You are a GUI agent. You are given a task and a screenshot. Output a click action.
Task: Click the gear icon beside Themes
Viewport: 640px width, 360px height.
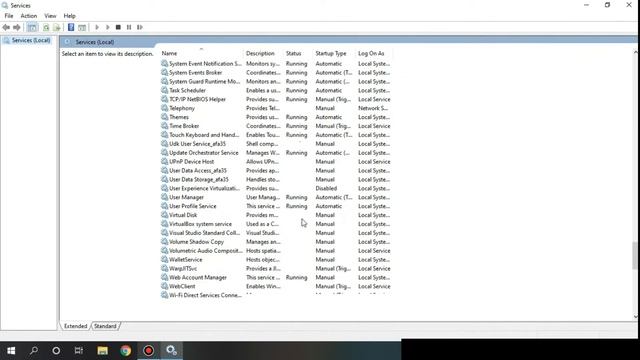click(x=164, y=117)
